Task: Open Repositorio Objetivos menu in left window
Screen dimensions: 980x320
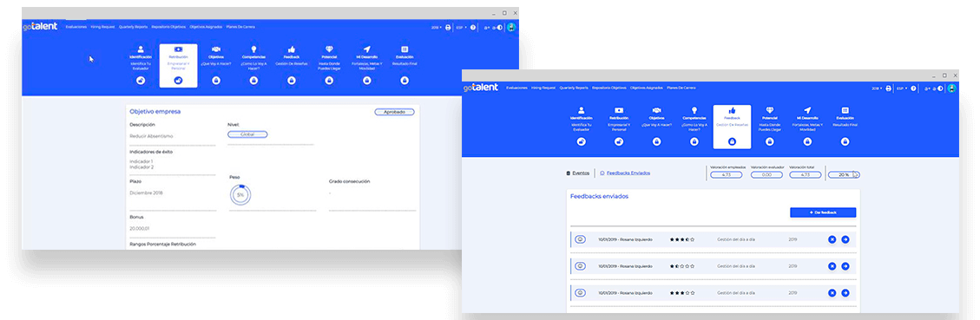Action: coord(168,27)
